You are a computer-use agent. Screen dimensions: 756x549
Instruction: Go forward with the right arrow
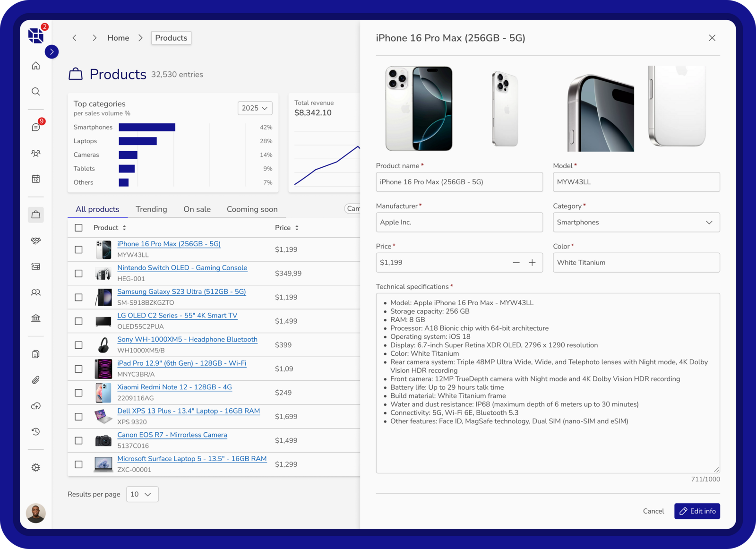tap(94, 38)
